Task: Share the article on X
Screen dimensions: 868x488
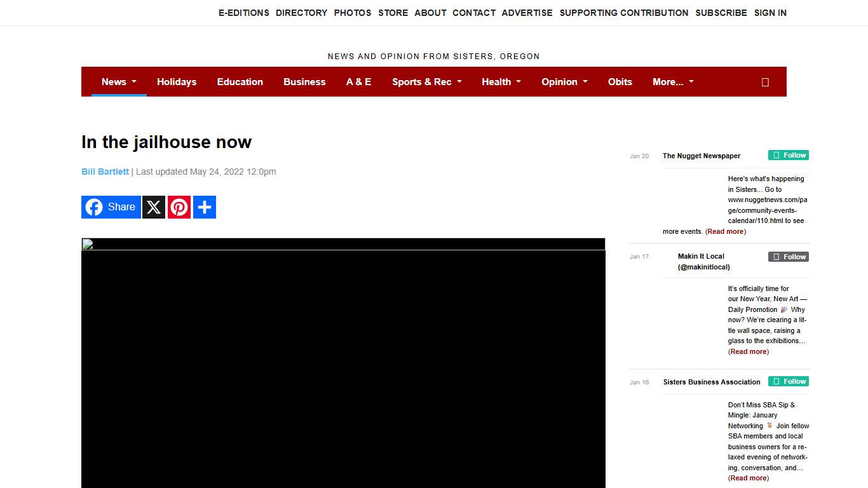Action: 154,207
